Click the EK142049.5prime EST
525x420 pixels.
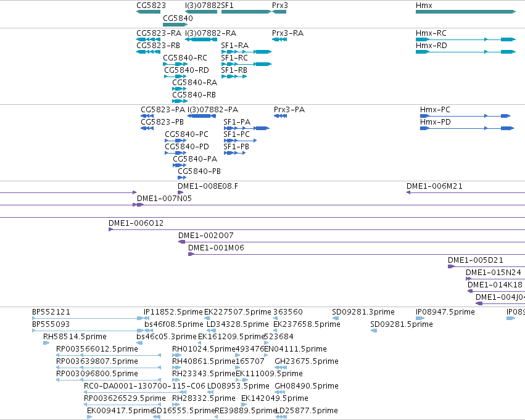[x=244, y=405]
